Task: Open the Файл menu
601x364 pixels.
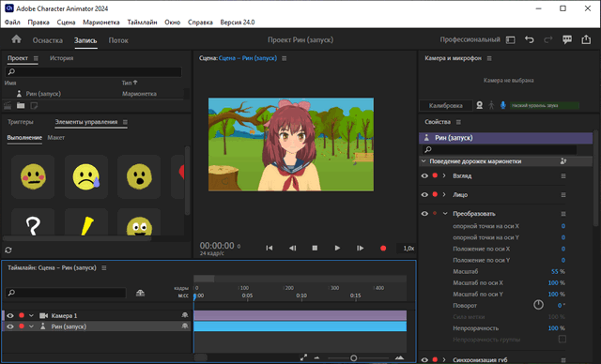Action: pos(12,23)
